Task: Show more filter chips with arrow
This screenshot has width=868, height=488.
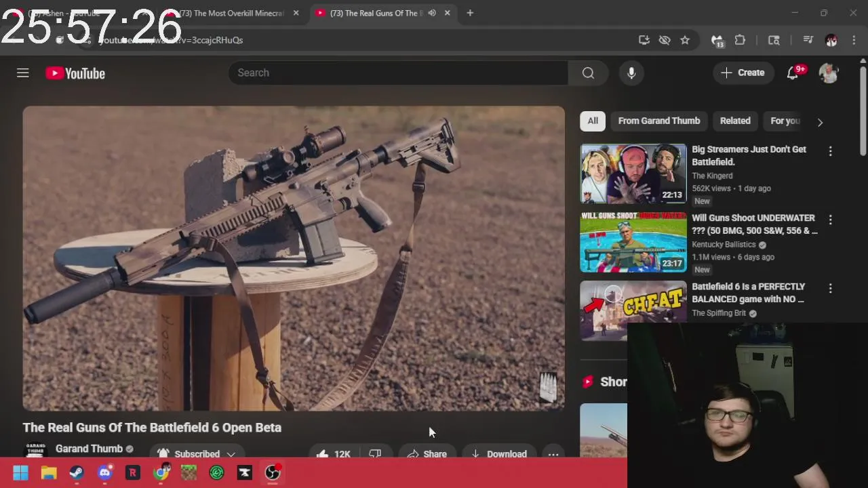Action: (x=820, y=122)
